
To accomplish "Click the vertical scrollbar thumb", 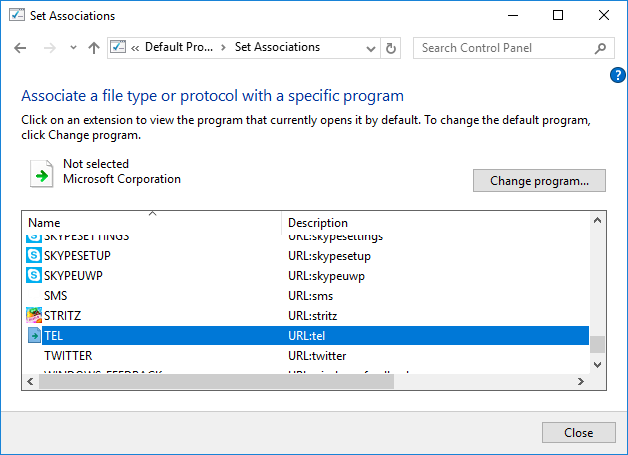I will 597,344.
